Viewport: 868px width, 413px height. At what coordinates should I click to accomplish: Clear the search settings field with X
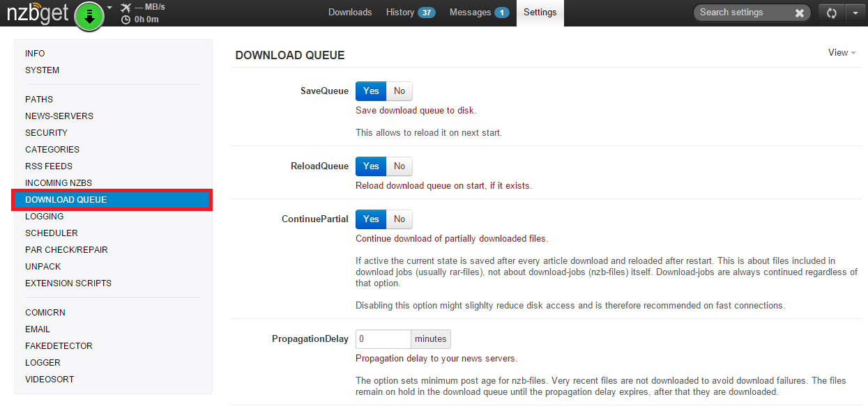799,13
